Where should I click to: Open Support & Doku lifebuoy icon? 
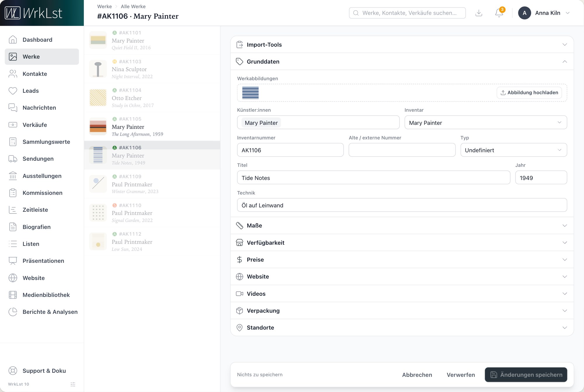pyautogui.click(x=13, y=371)
